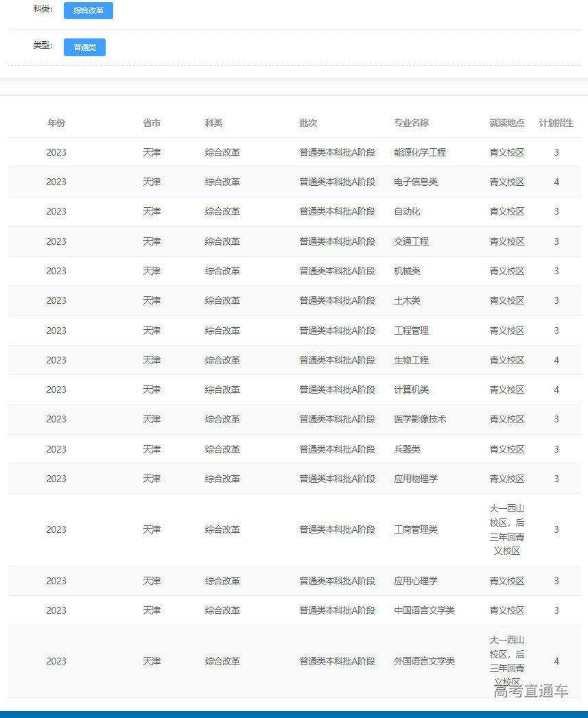
Task: Click the 专业名称 column header
Action: pyautogui.click(x=411, y=123)
